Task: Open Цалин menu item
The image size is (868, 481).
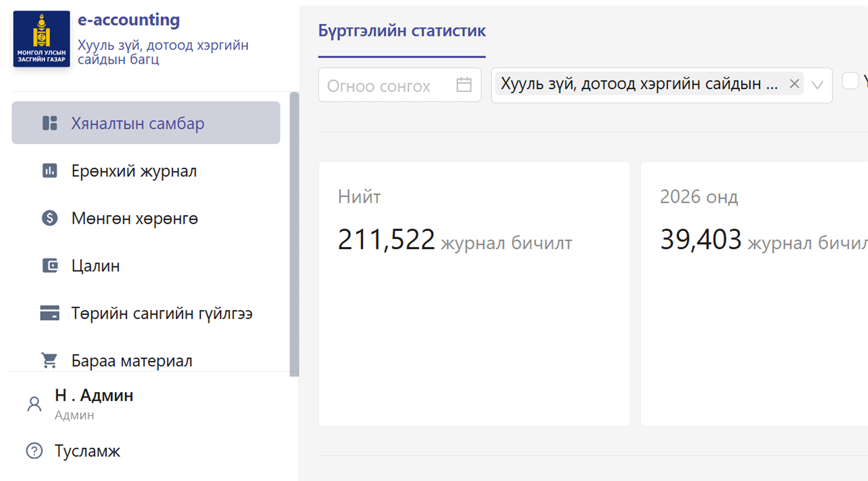Action: coord(146,266)
